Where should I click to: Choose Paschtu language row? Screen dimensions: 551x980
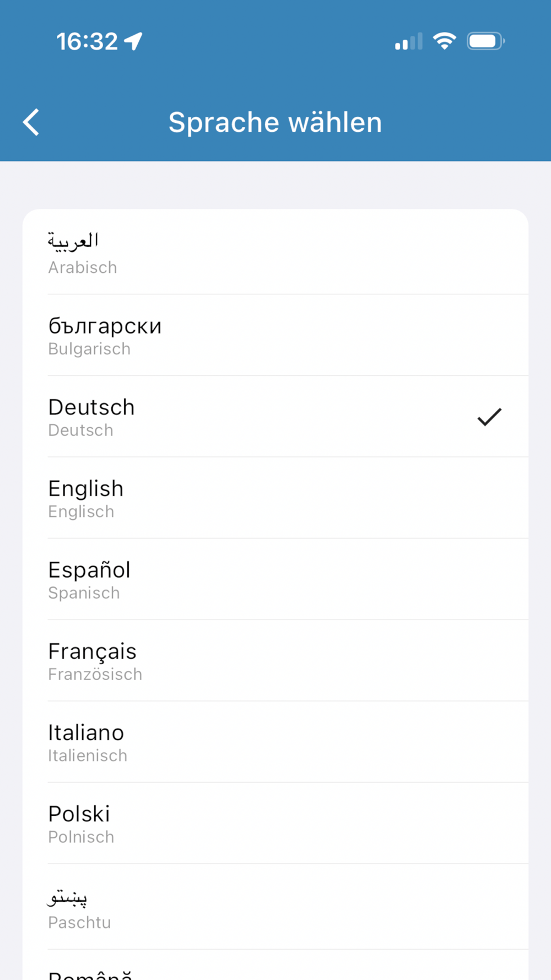(x=275, y=907)
